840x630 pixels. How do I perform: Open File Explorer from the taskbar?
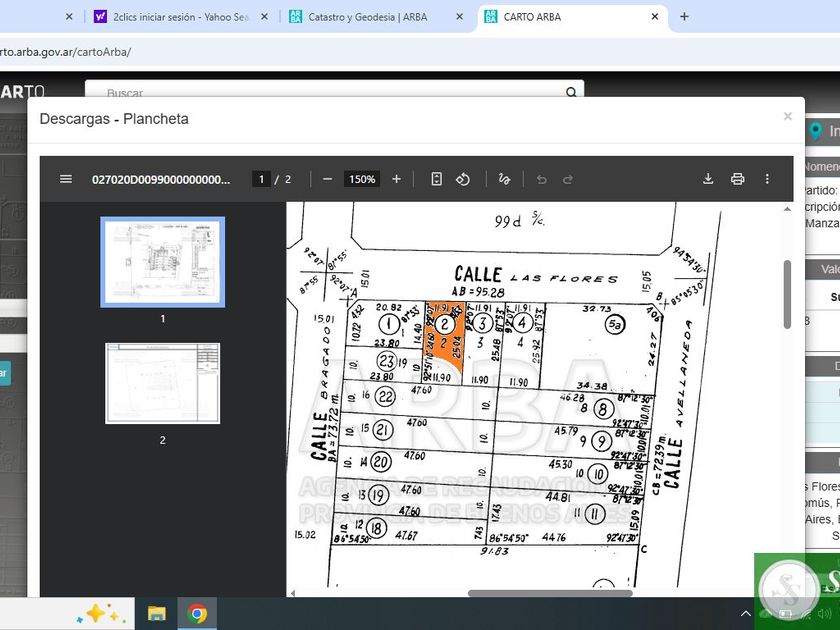tap(157, 613)
